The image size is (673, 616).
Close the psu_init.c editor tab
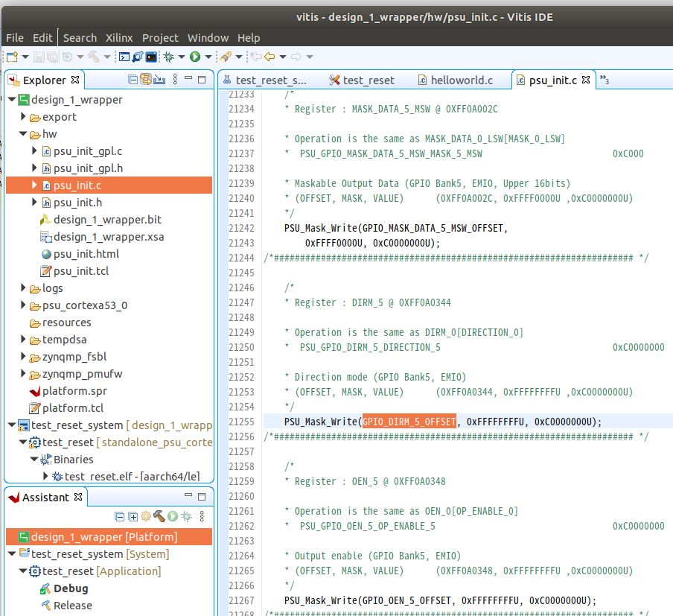586,80
